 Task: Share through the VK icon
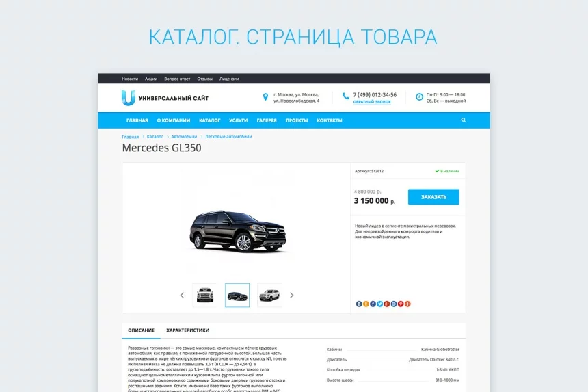359,304
